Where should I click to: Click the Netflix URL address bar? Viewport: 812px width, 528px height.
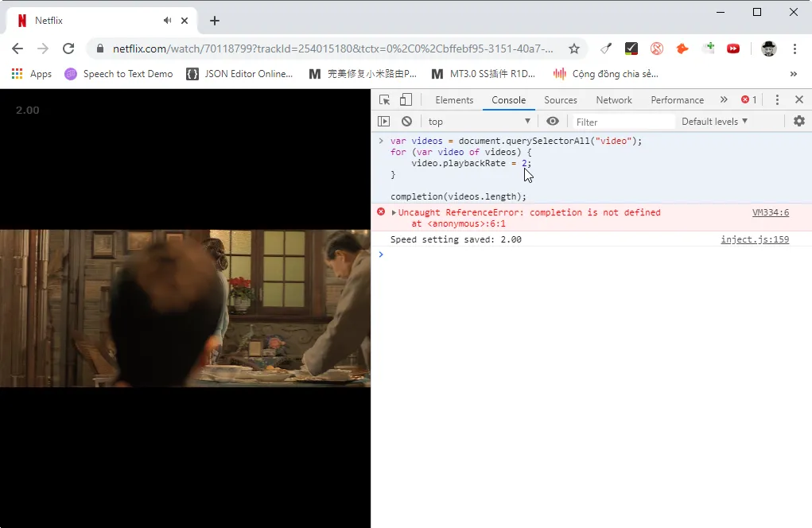(333, 49)
